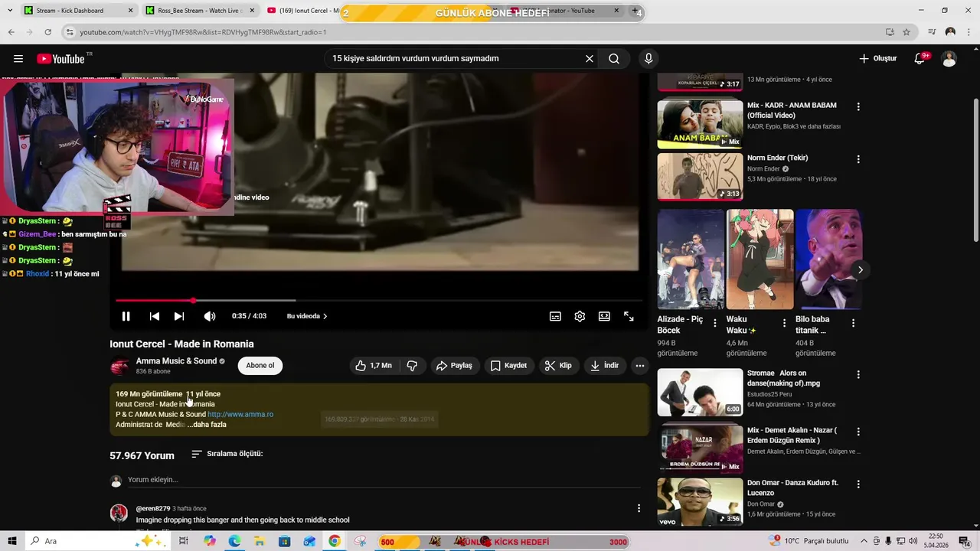Pause the video playback

point(126,316)
